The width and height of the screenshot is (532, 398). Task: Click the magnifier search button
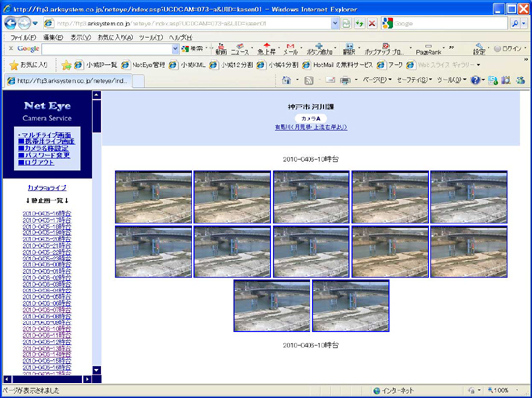coord(515,23)
